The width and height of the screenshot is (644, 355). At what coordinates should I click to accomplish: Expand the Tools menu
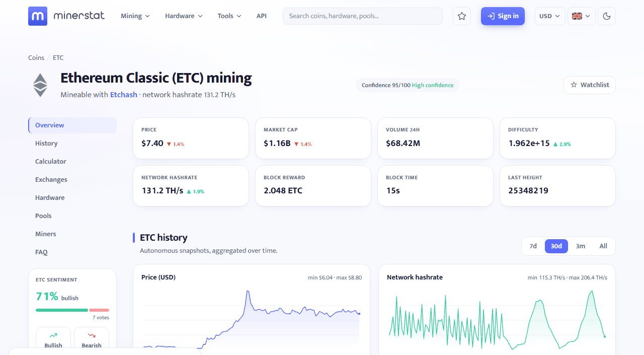coord(229,16)
